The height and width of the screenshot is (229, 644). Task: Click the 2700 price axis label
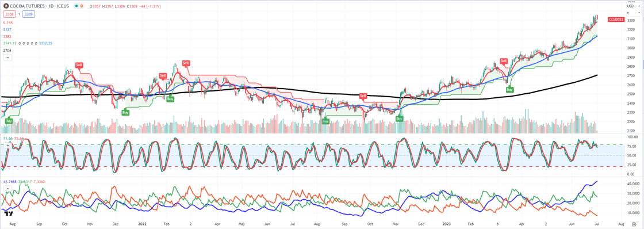tap(631, 75)
